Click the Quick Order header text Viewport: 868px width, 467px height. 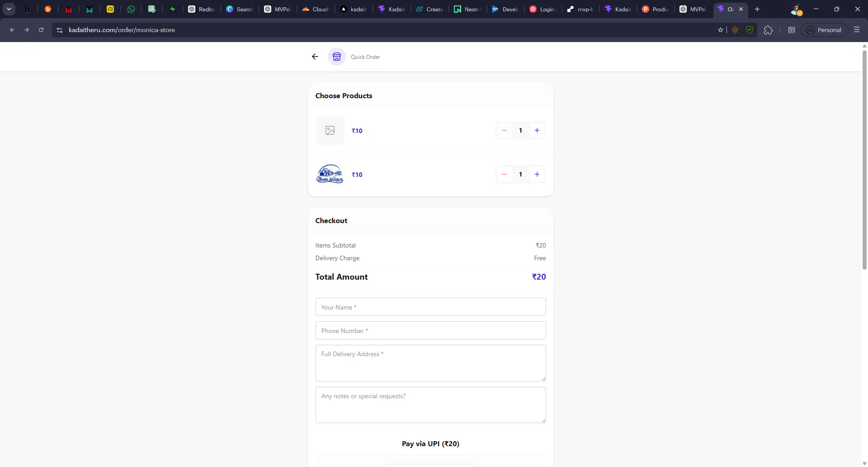365,57
